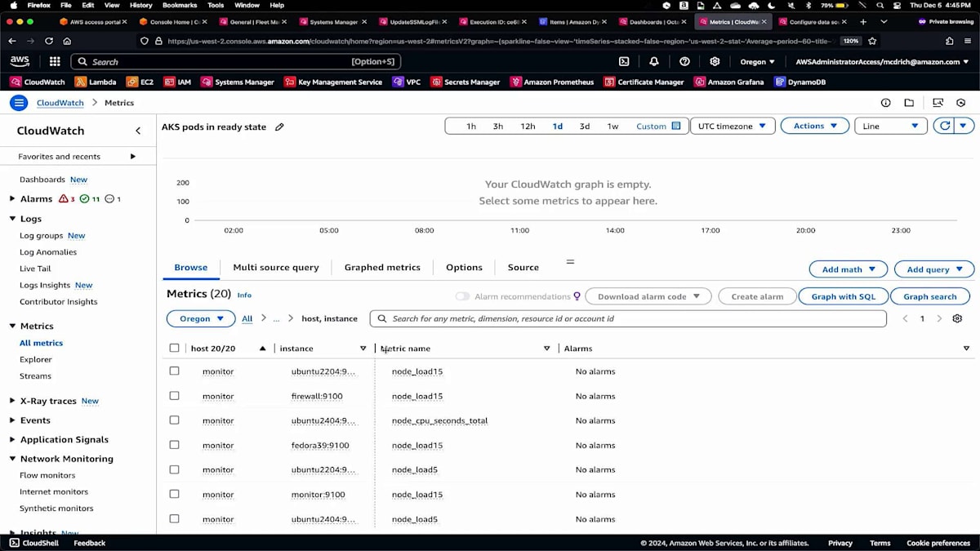Image resolution: width=980 pixels, height=551 pixels.
Task: Check the firewall:9100 row checkbox
Action: 174,395
